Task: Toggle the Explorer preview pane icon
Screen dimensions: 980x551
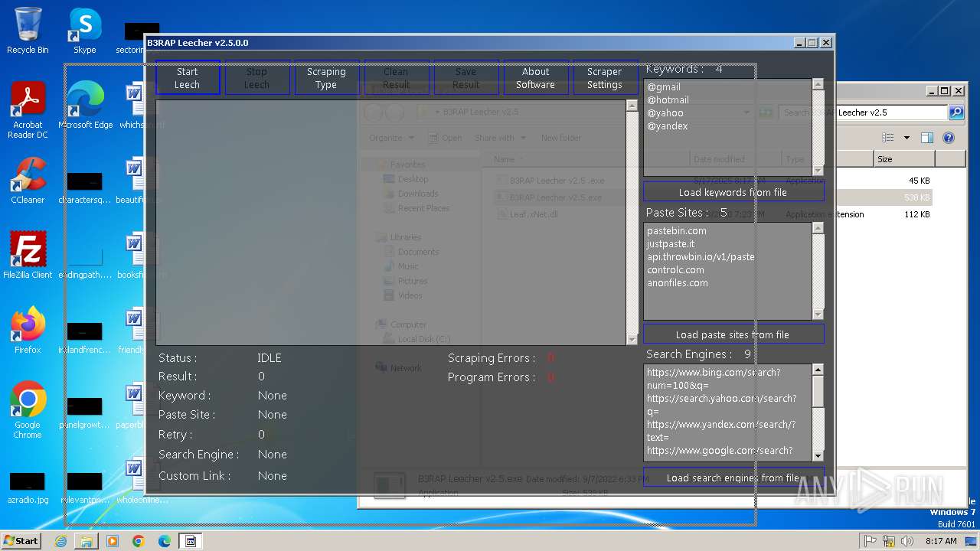Action: click(927, 138)
